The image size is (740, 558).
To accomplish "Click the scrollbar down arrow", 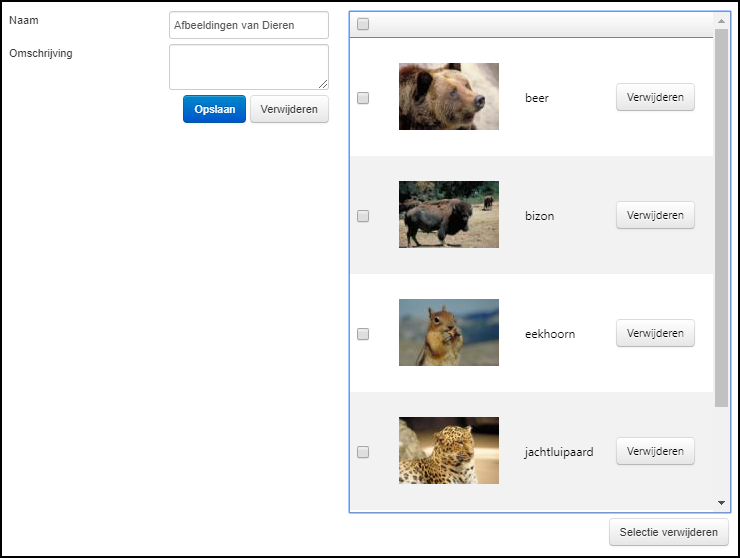I will (721, 503).
